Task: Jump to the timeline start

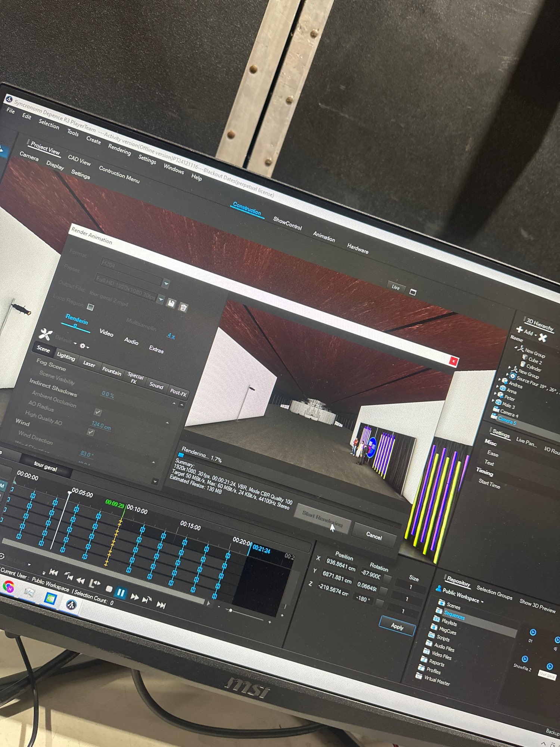Action: [54, 572]
